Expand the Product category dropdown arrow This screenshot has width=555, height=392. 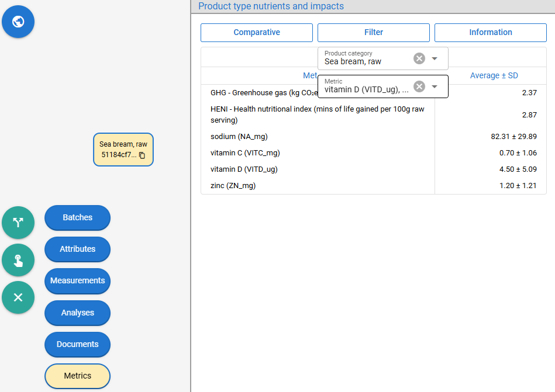tap(435, 58)
